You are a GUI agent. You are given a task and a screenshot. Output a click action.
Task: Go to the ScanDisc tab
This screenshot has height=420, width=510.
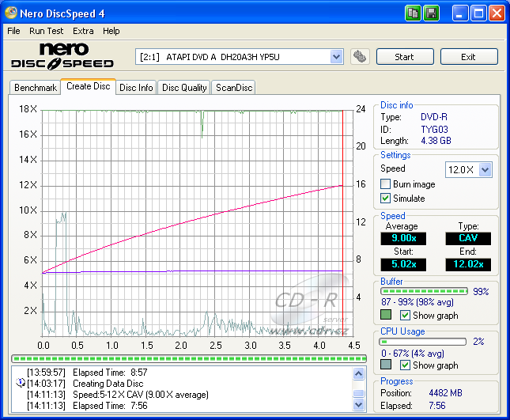point(234,88)
